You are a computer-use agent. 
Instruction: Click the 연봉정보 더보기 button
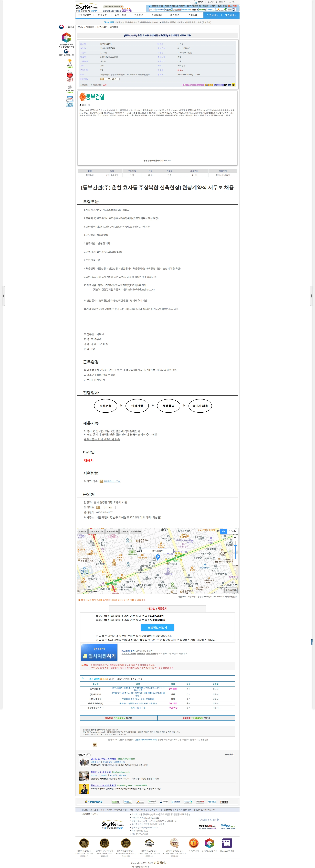(x=157, y=627)
